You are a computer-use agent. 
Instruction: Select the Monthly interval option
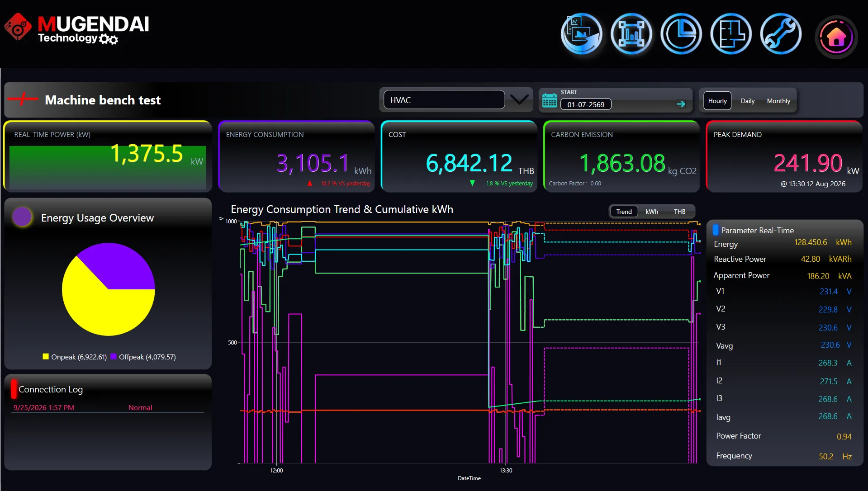click(778, 101)
